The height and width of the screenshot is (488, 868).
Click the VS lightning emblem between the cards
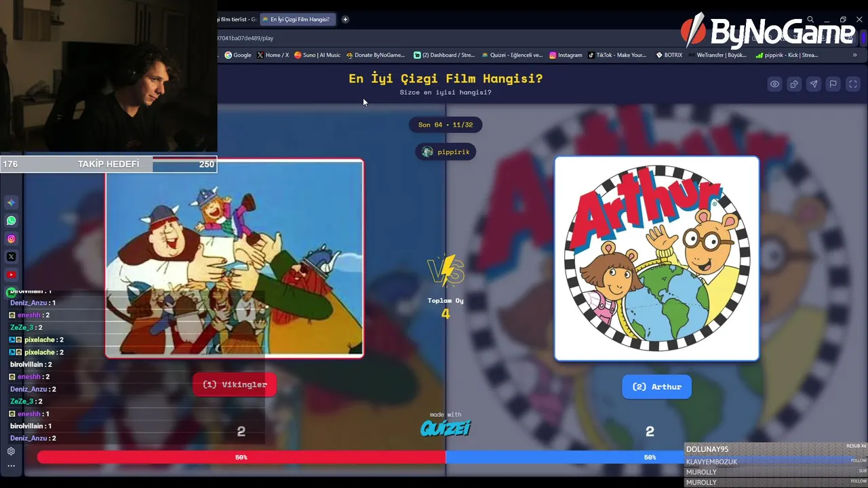coord(446,271)
